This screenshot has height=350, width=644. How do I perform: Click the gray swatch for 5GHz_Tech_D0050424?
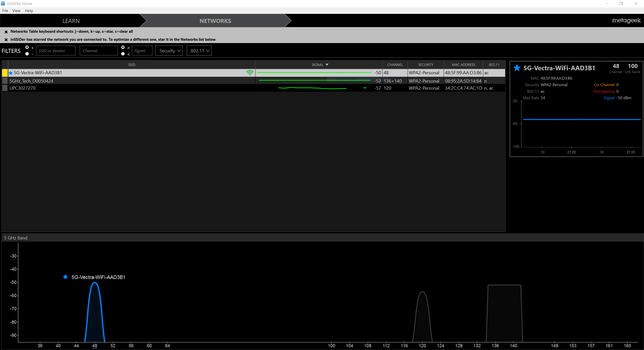point(5,81)
